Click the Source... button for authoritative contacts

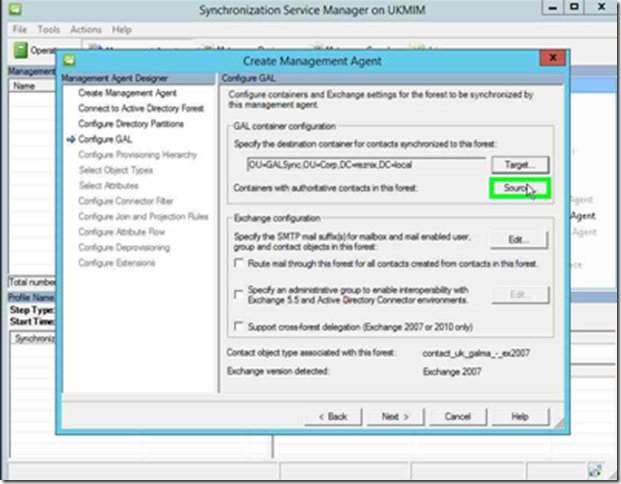[x=520, y=188]
